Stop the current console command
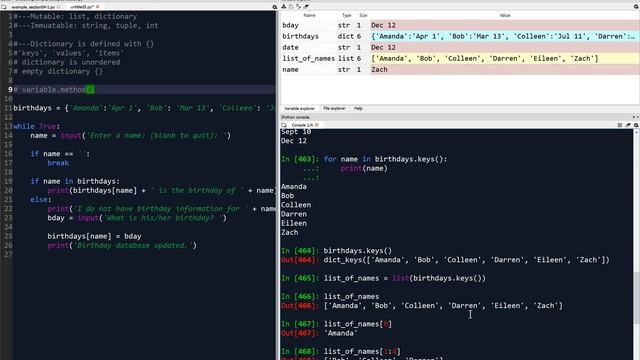 [x=620, y=125]
